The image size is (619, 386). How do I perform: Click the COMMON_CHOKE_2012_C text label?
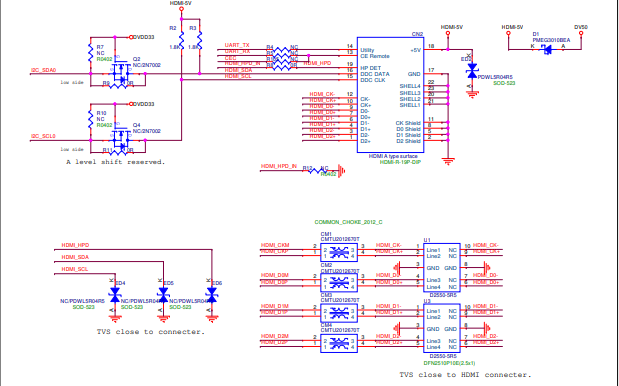348,222
